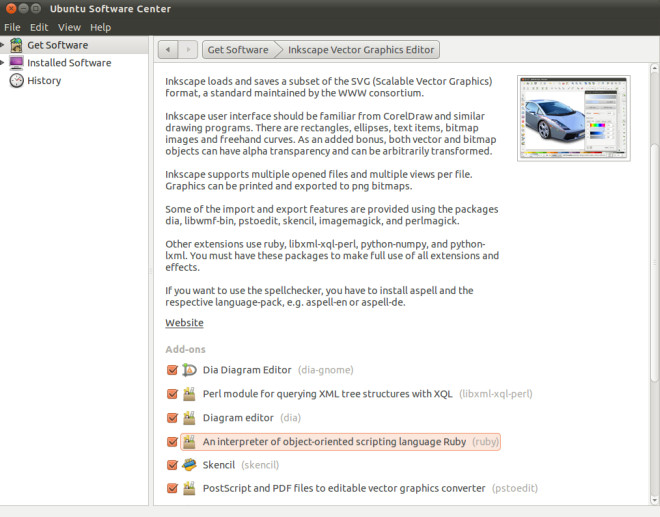Uncheck the Perl XQL module add-on
The image size is (660, 517).
click(172, 394)
